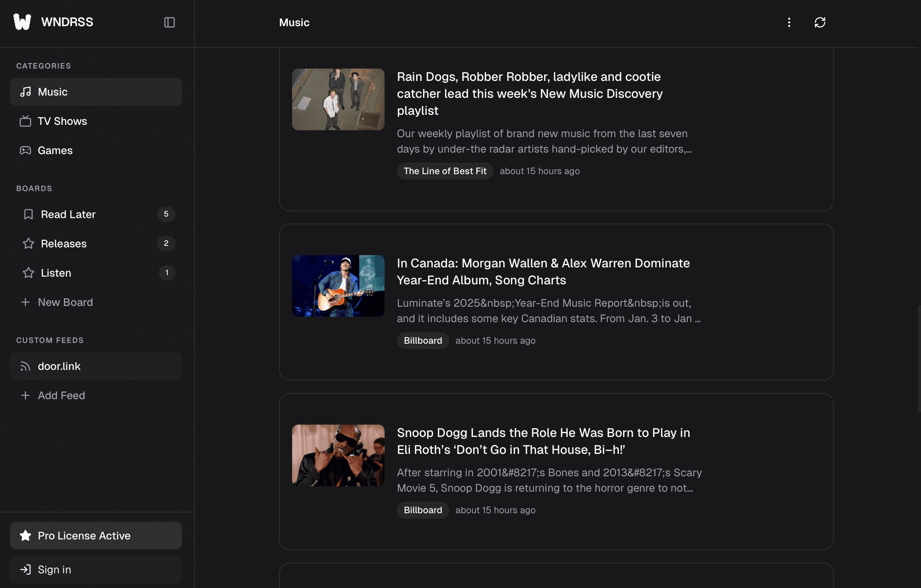Select the Listen board menu entry
This screenshot has height=588, width=921.
point(57,273)
